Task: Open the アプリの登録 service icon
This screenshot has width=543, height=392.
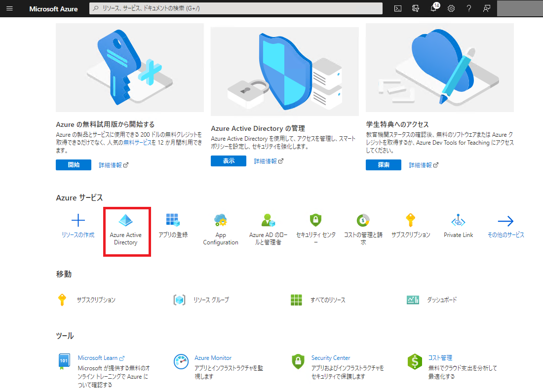Action: click(x=172, y=220)
